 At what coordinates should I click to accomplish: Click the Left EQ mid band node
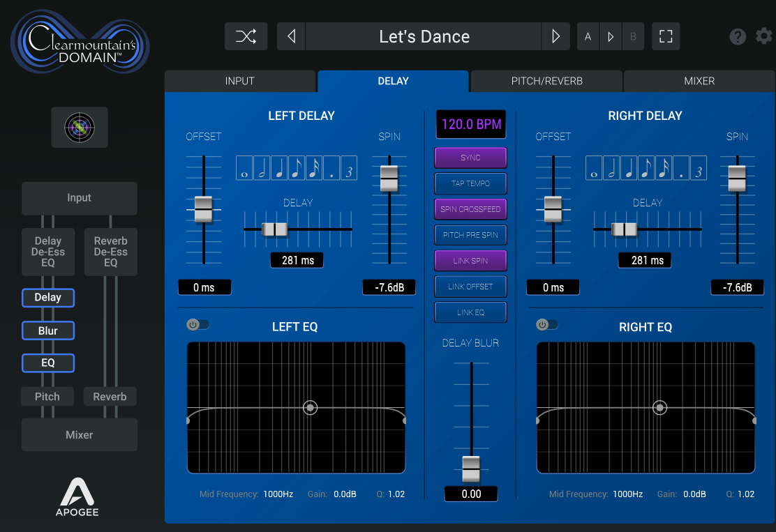(311, 408)
